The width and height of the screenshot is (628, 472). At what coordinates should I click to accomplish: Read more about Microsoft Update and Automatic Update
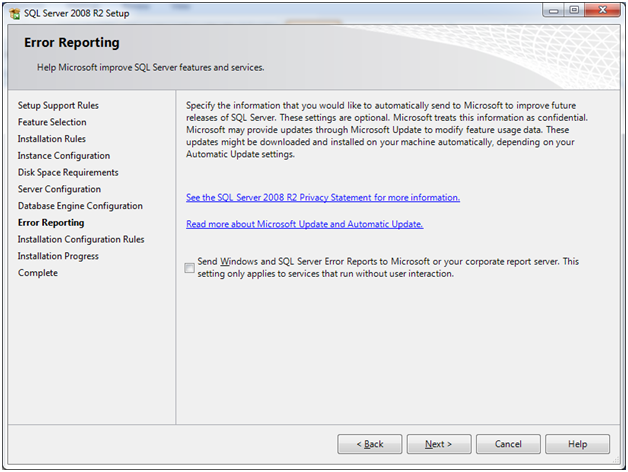pos(304,224)
